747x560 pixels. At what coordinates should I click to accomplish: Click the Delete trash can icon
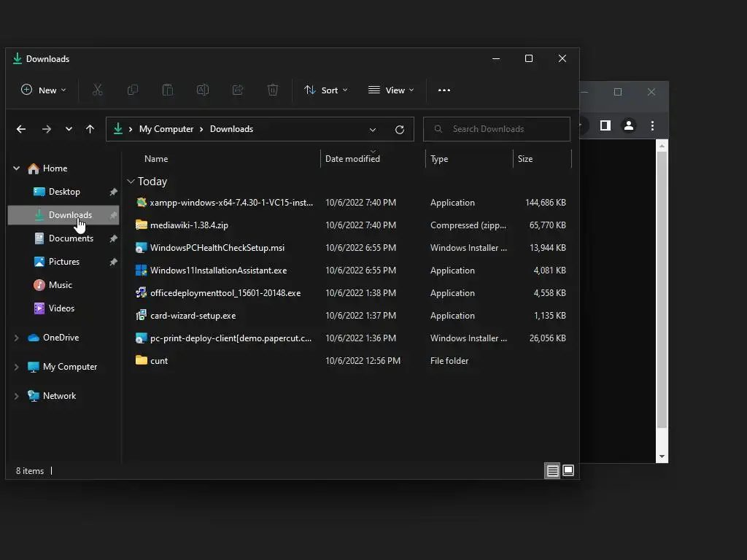pyautogui.click(x=273, y=90)
